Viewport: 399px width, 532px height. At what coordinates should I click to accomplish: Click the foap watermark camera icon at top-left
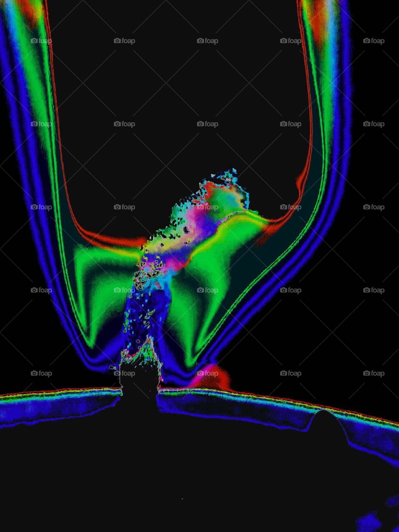click(34, 41)
